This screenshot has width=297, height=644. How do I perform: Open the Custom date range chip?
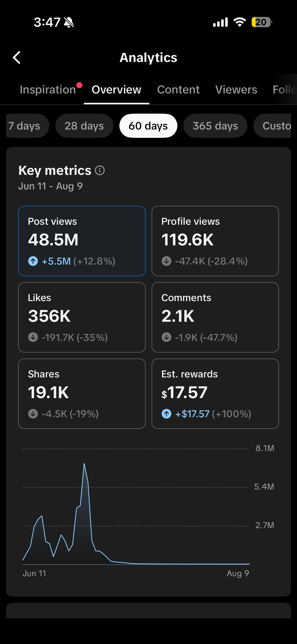coord(273,126)
